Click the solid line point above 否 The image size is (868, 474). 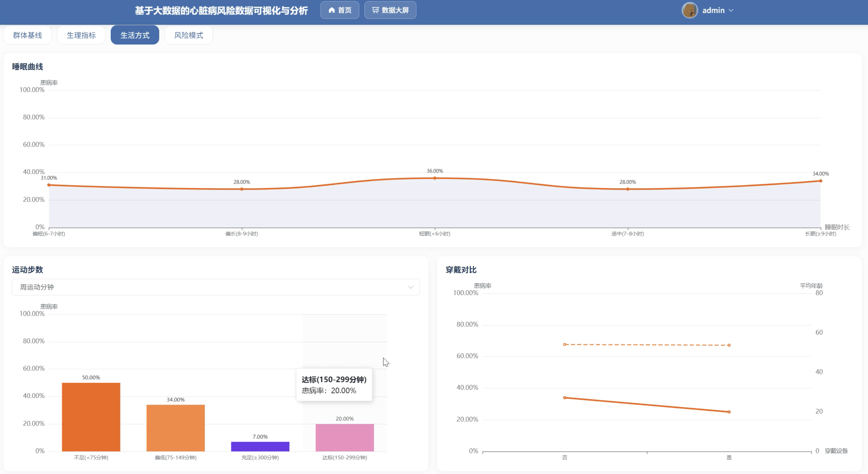(x=565, y=397)
